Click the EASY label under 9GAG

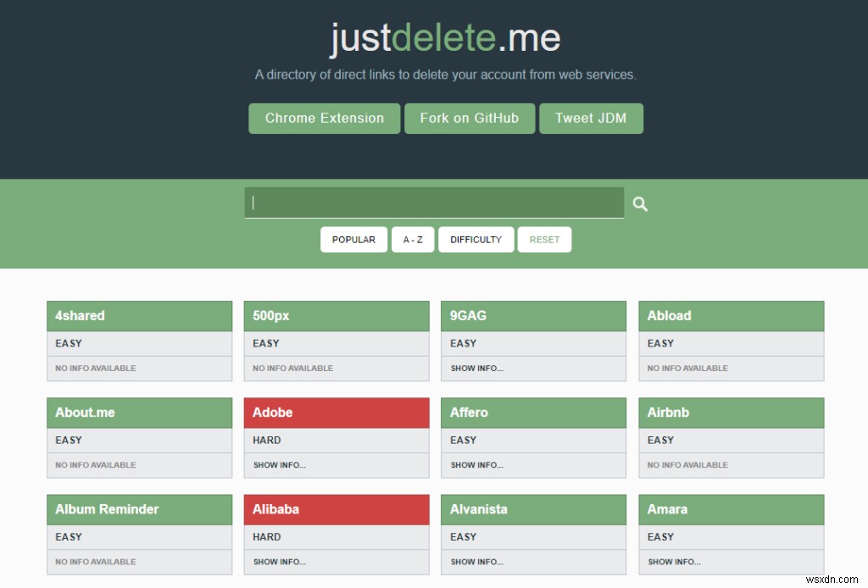point(464,343)
